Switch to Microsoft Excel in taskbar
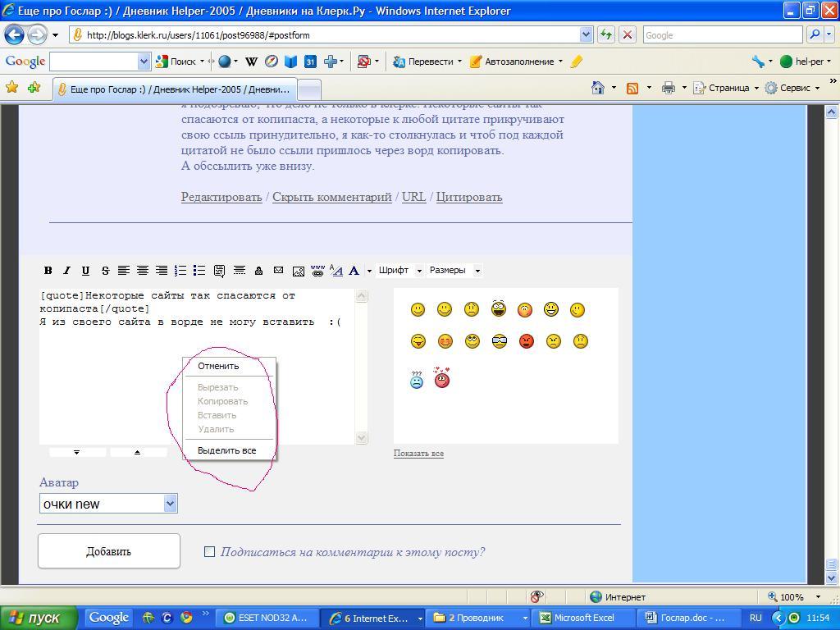Viewport: 840px width, 630px height. [585, 618]
